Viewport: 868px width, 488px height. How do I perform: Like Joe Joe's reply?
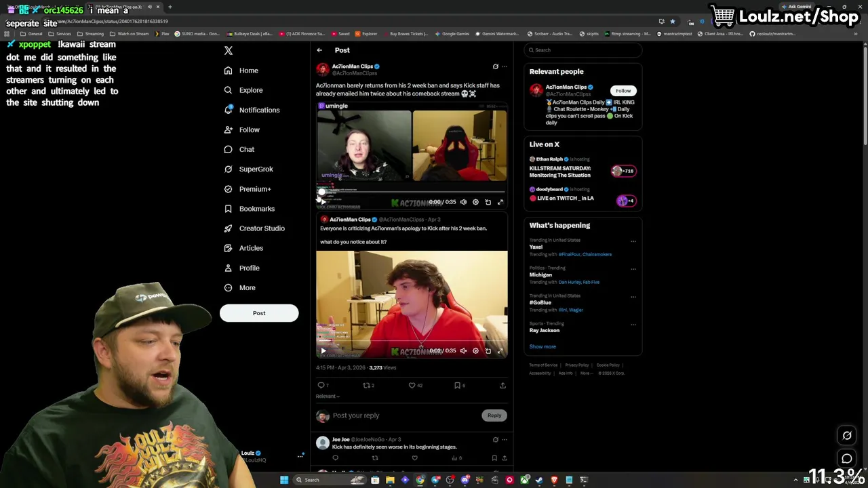coord(414,458)
